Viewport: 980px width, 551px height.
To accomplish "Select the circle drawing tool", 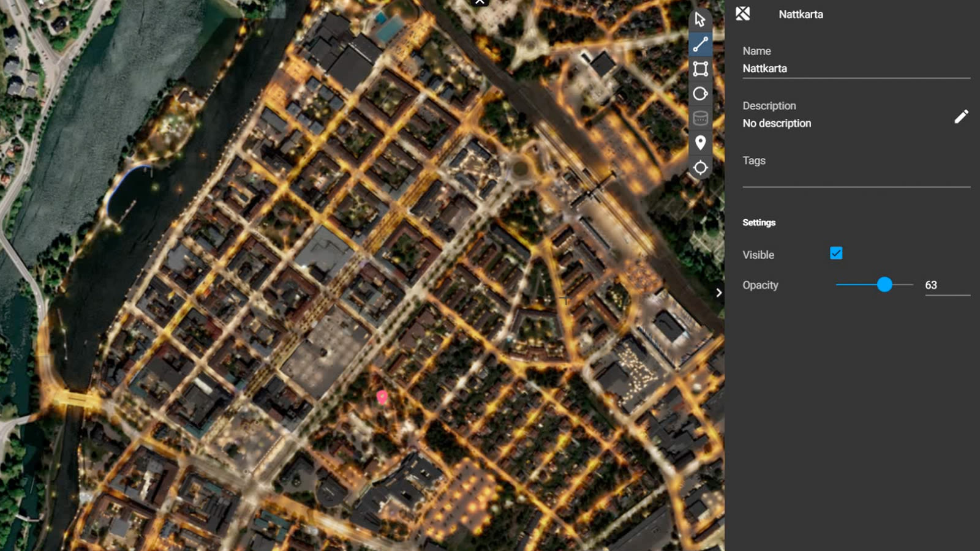I will (700, 93).
